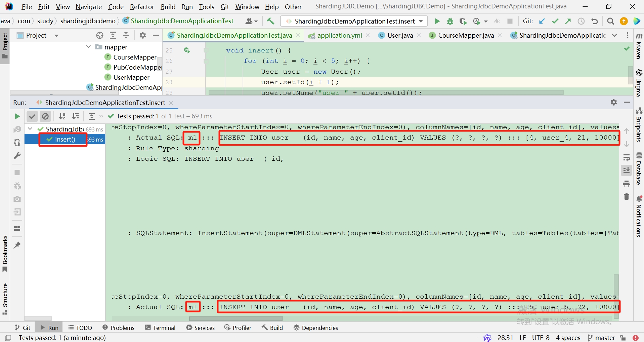The height and width of the screenshot is (342, 644).
Task: Click the Rollback undo icon
Action: pos(595,21)
